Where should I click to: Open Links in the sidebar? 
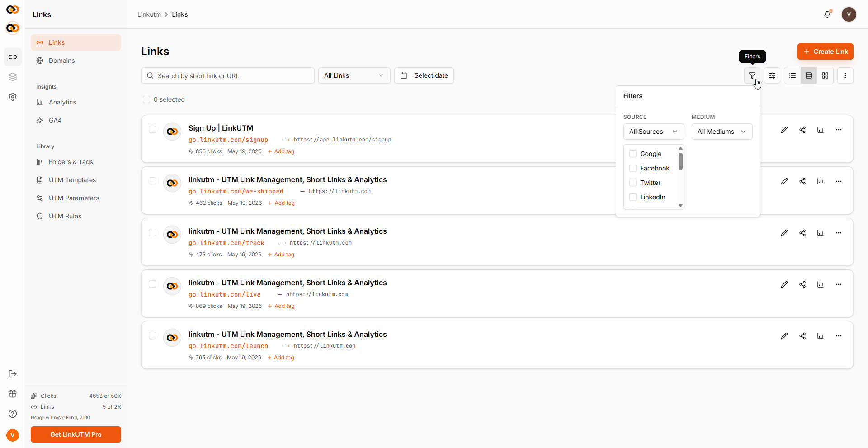tap(76, 42)
